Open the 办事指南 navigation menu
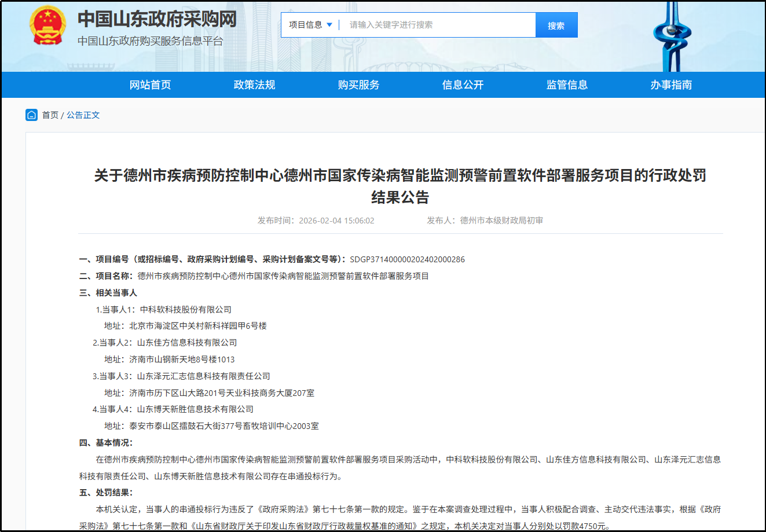766x532 pixels. click(670, 85)
